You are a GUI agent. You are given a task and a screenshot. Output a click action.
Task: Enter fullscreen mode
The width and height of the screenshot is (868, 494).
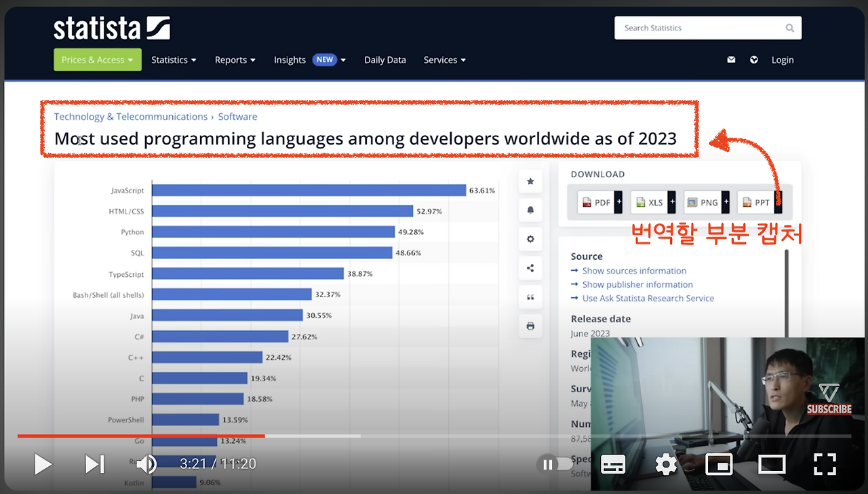[x=825, y=464]
